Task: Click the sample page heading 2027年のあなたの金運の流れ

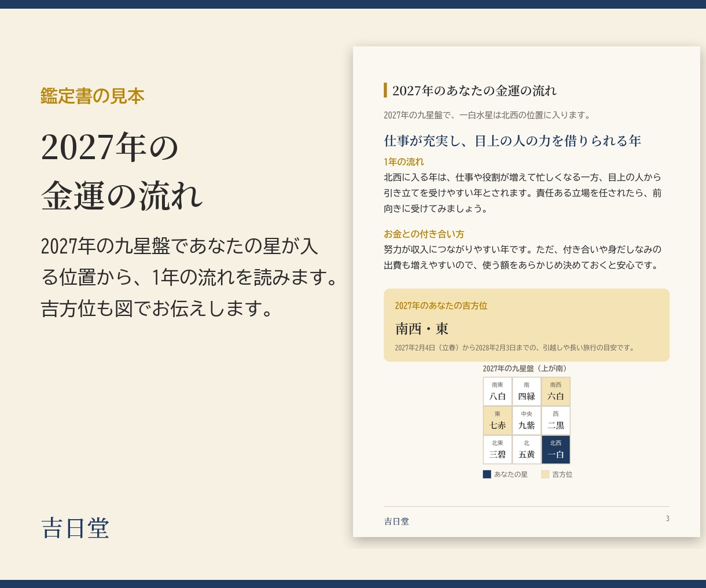Action: (x=475, y=90)
